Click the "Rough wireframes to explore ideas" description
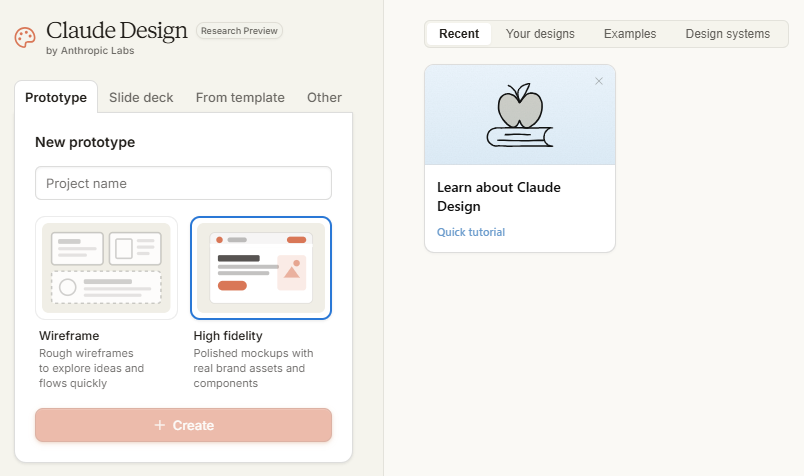 pos(91,368)
